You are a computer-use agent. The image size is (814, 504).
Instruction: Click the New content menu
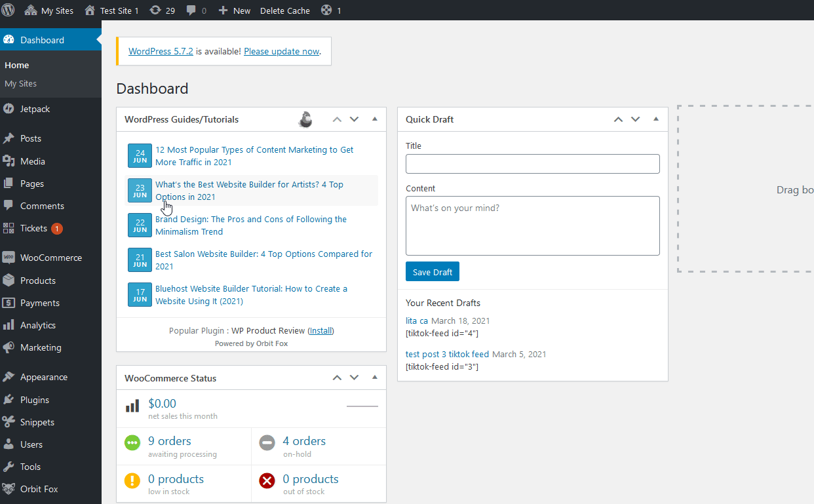[234, 10]
